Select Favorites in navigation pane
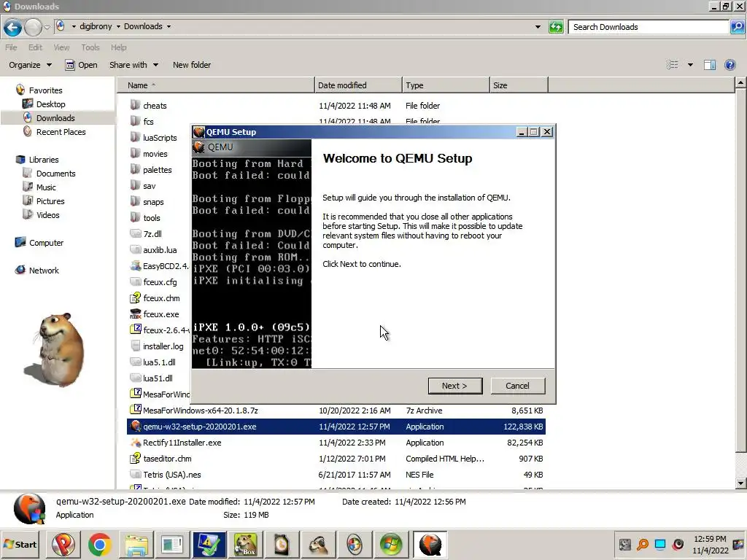 (45, 90)
